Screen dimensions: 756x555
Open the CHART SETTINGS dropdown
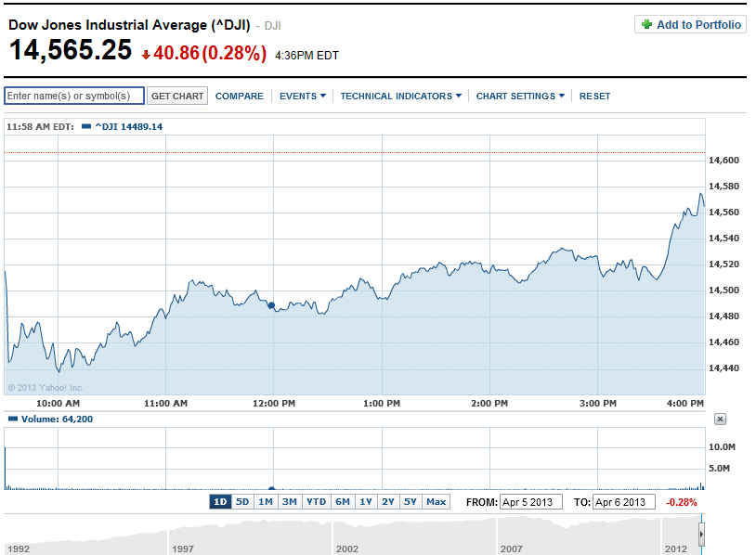click(520, 96)
